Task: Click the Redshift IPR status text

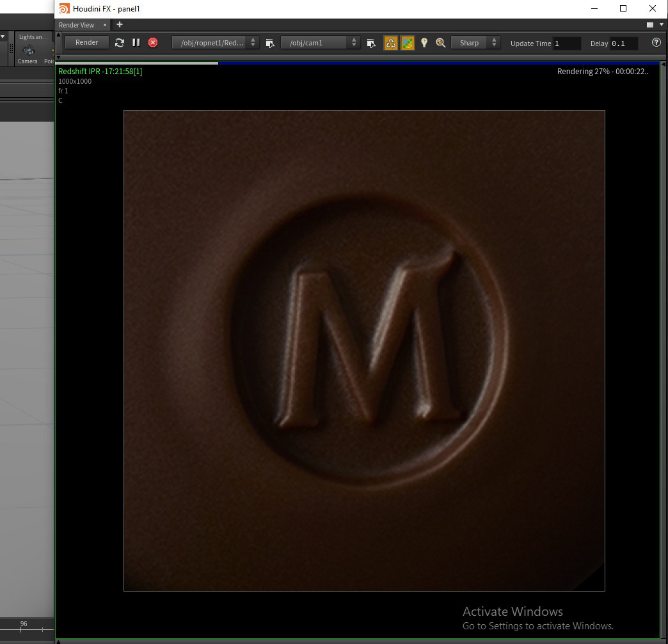Action: coord(100,72)
